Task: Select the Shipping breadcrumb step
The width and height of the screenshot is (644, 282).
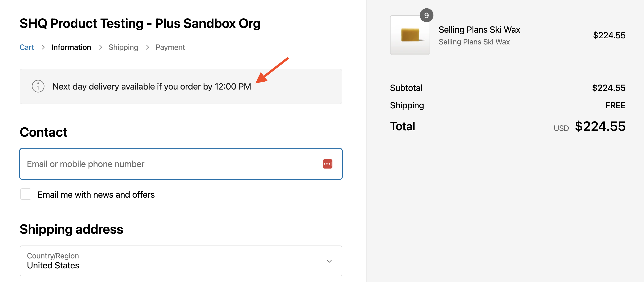Action: pos(123,47)
